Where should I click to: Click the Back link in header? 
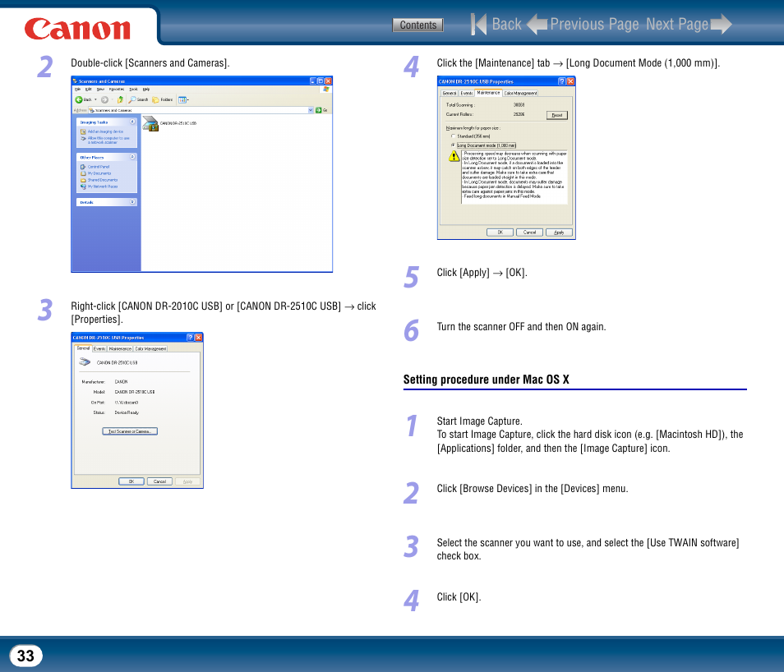pyautogui.click(x=506, y=24)
